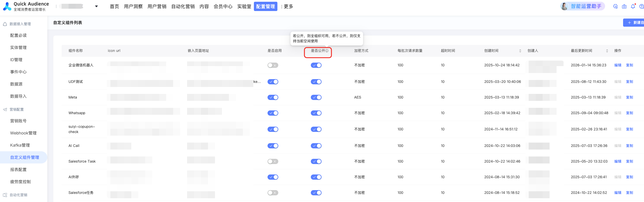Image resolution: width=644 pixels, height=202 pixels.
Task: Click the 自定义组件列表 page title
Action: click(x=68, y=23)
